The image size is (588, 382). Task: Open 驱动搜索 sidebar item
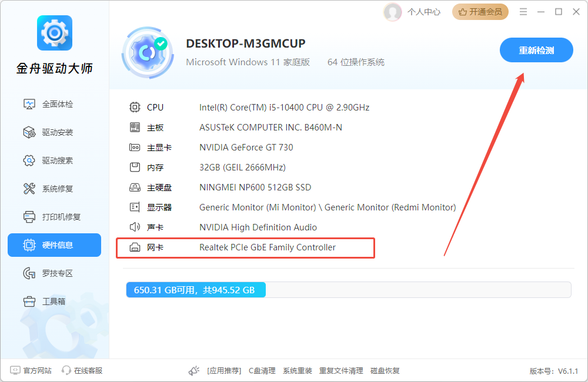point(54,160)
